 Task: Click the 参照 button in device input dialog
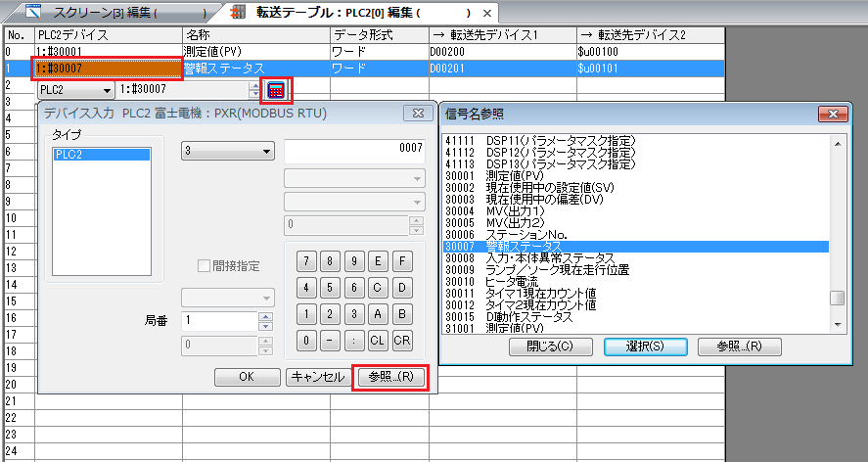point(388,377)
